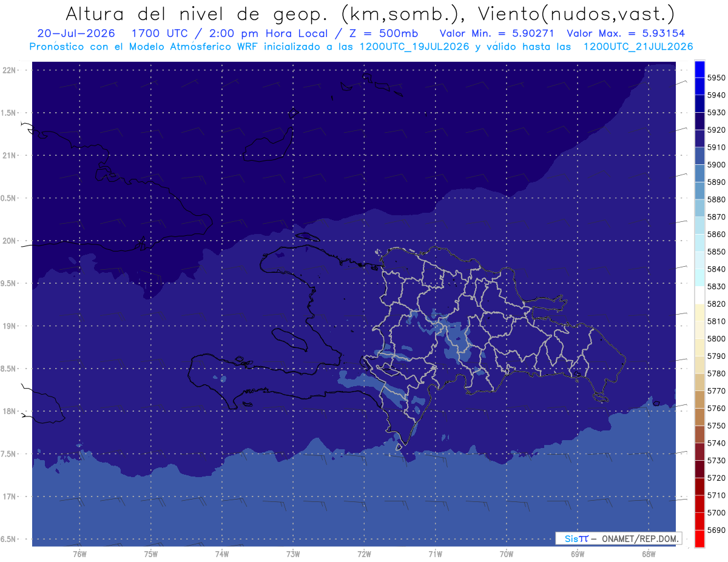Click the '1700 UTC' time text
728x562 pixels.
coord(161,33)
